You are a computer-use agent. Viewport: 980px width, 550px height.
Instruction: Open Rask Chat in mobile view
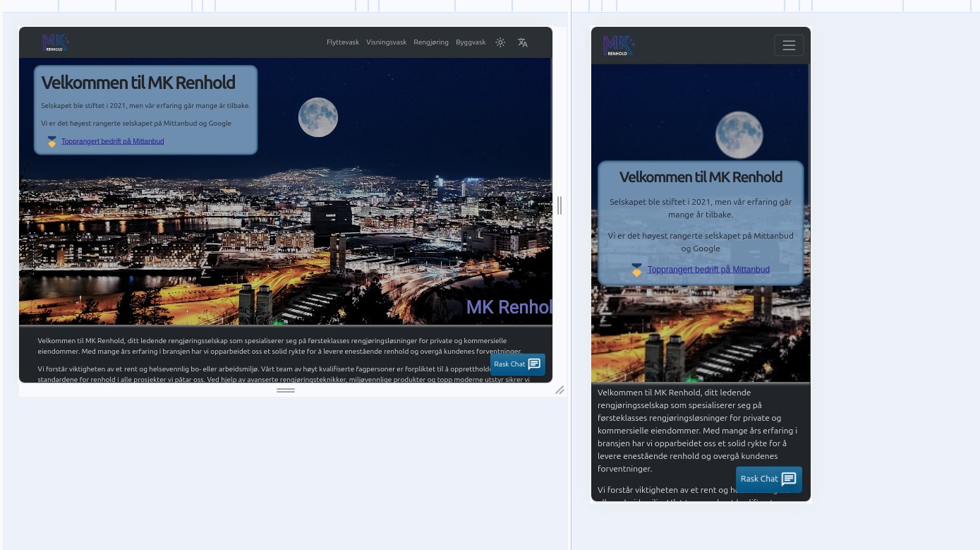coord(759,479)
